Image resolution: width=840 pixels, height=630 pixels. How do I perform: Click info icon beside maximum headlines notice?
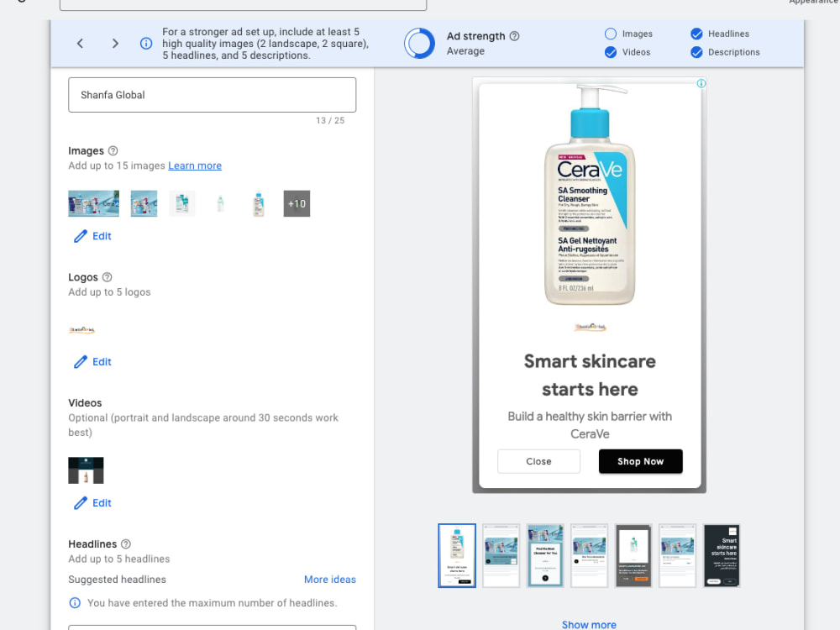pyautogui.click(x=75, y=602)
